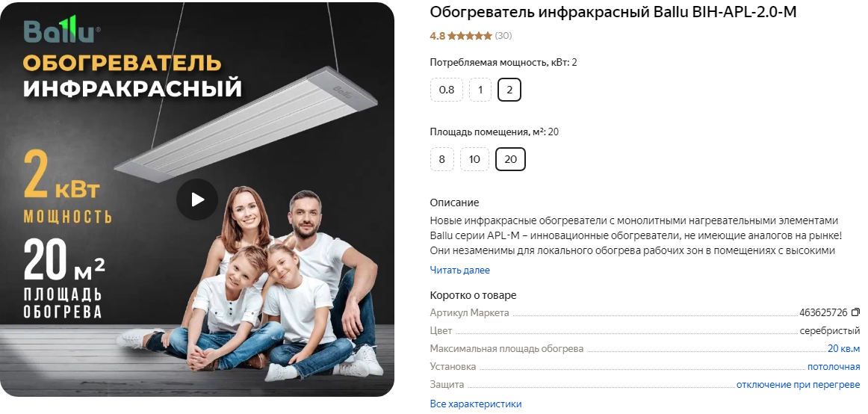
Task: Select 0.8 kW power option
Action: [x=446, y=90]
